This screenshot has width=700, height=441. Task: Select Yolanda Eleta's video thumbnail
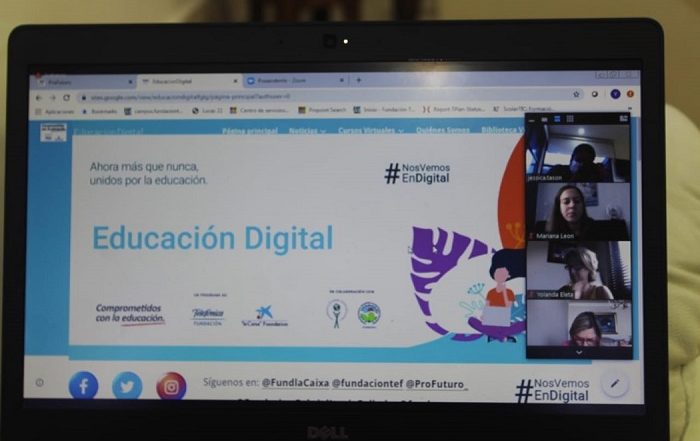point(578,270)
